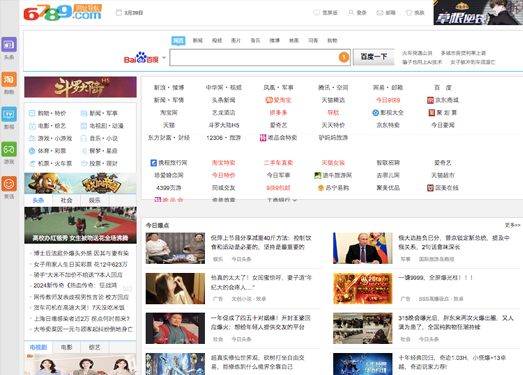Click the 苏宁易购 yellow icon link

click(333, 188)
